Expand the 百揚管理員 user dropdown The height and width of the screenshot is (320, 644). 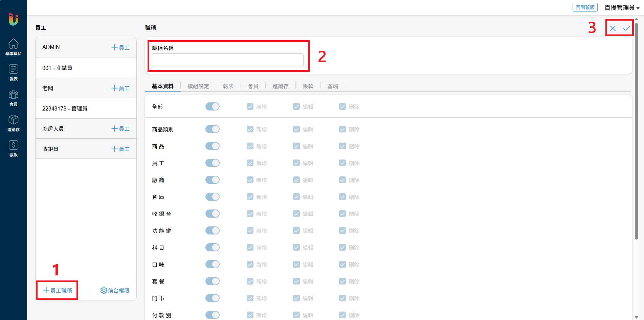pos(622,7)
